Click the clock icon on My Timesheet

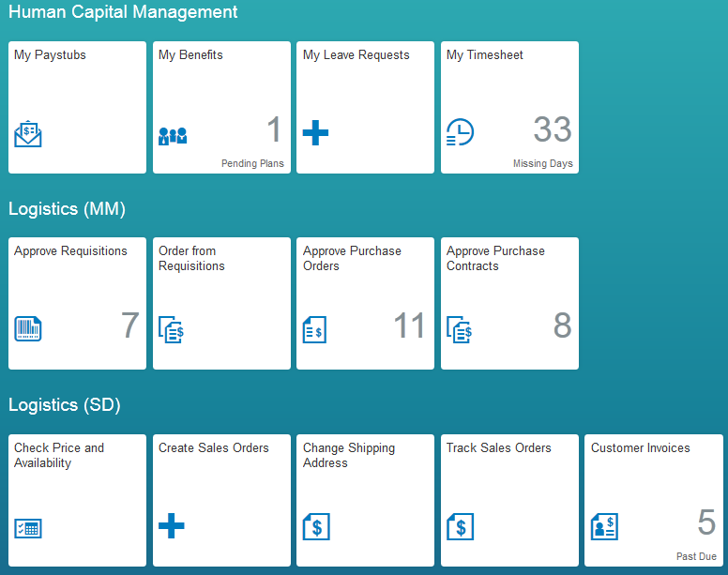click(460, 133)
